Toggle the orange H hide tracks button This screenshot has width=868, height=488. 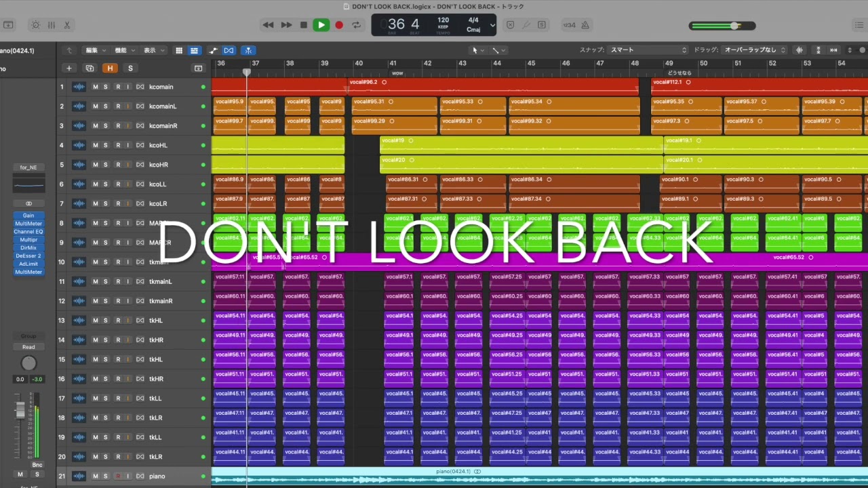click(x=110, y=68)
